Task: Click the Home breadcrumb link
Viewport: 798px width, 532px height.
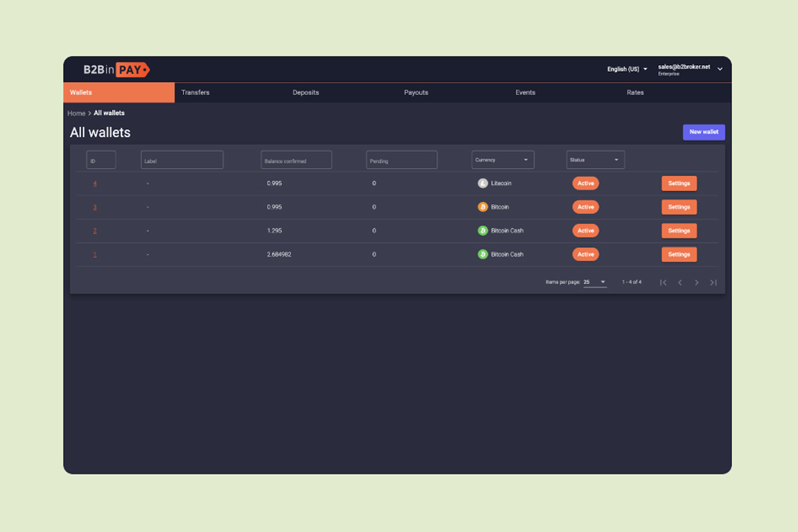Action: pos(76,113)
